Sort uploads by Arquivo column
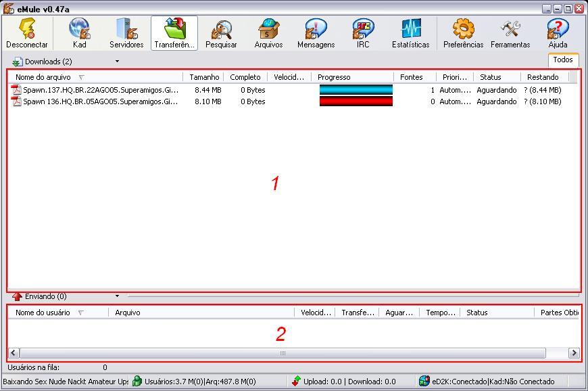 pyautogui.click(x=201, y=313)
